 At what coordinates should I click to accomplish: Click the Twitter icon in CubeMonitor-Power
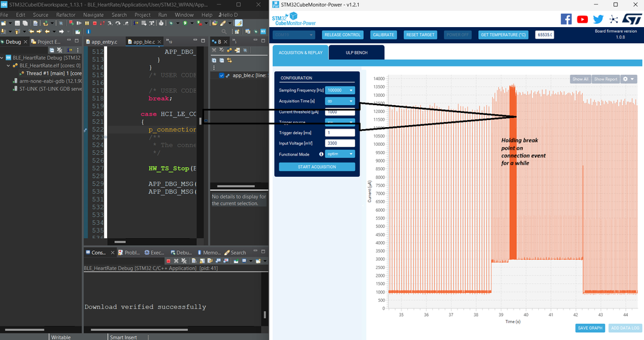598,19
